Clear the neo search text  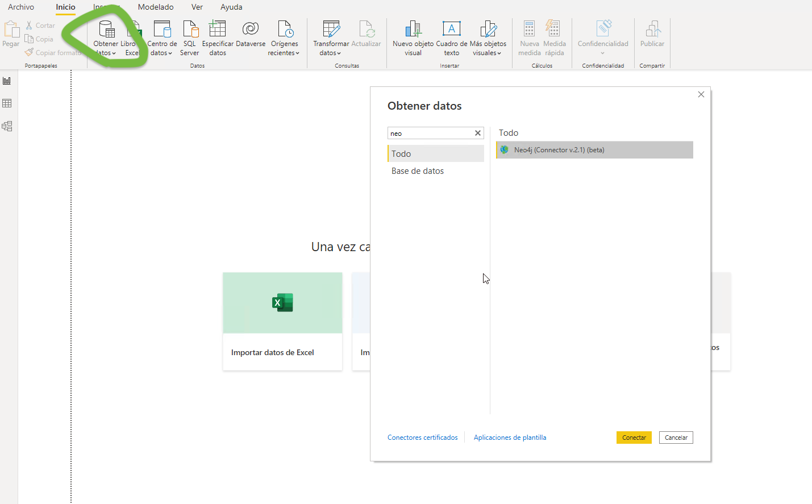pyautogui.click(x=478, y=133)
